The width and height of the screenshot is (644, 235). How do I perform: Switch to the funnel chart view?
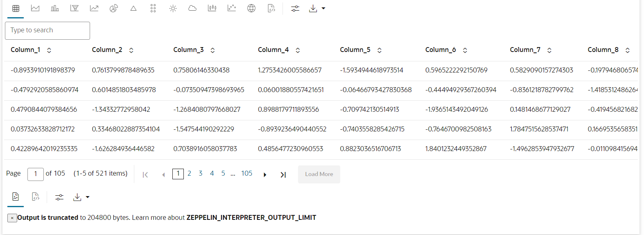pos(75,8)
